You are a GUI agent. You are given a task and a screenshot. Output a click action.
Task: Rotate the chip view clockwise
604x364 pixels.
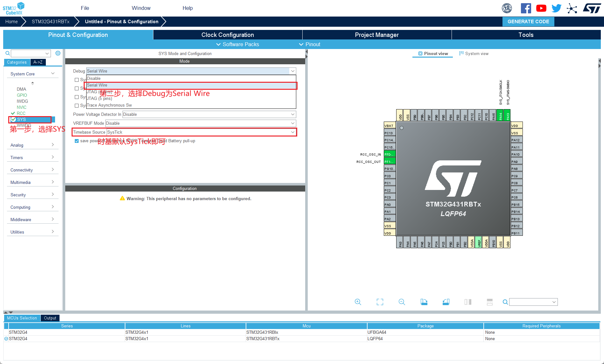424,302
